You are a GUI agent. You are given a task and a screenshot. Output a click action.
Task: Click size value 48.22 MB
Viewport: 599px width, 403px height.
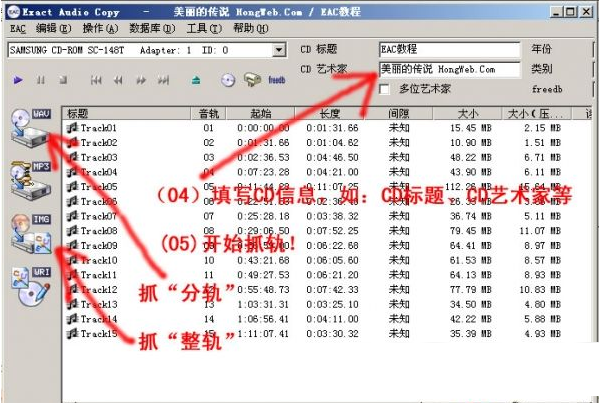click(470, 157)
